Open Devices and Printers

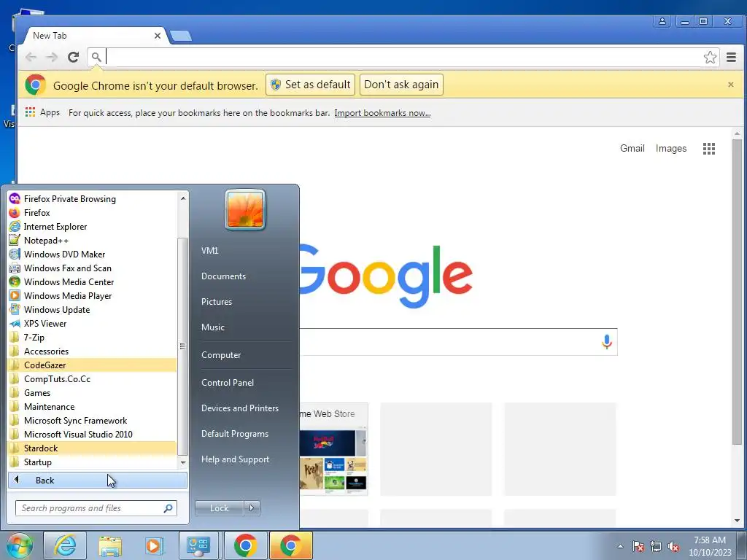tap(239, 408)
